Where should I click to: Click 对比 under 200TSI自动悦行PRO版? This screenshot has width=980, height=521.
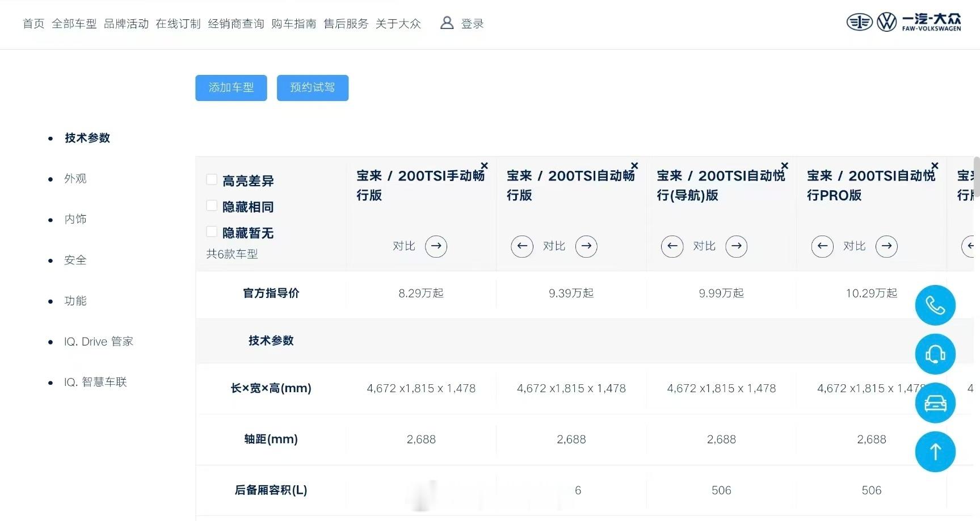(x=855, y=246)
